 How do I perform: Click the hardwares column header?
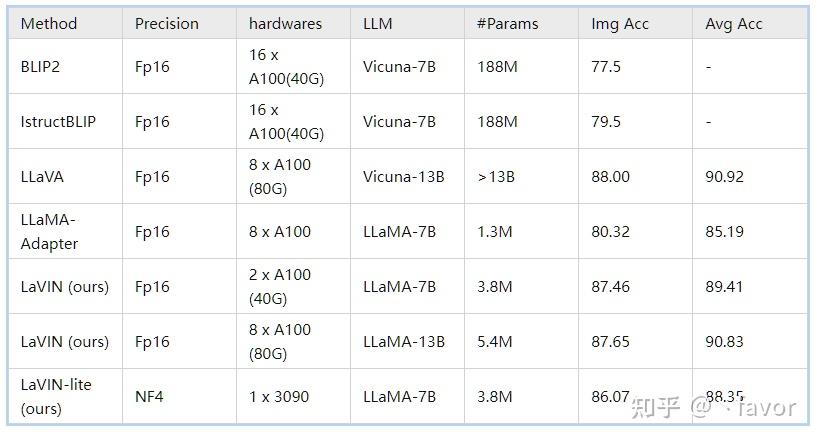point(286,24)
